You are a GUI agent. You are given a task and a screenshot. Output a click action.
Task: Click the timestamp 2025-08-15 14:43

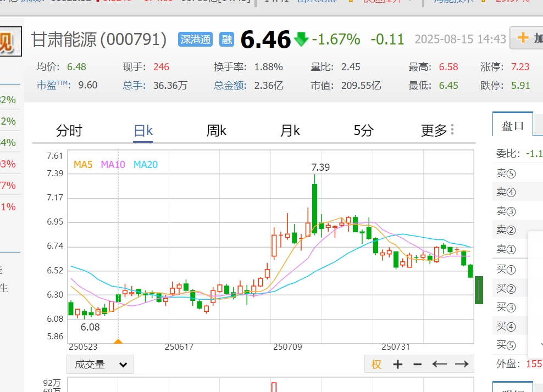pos(460,39)
